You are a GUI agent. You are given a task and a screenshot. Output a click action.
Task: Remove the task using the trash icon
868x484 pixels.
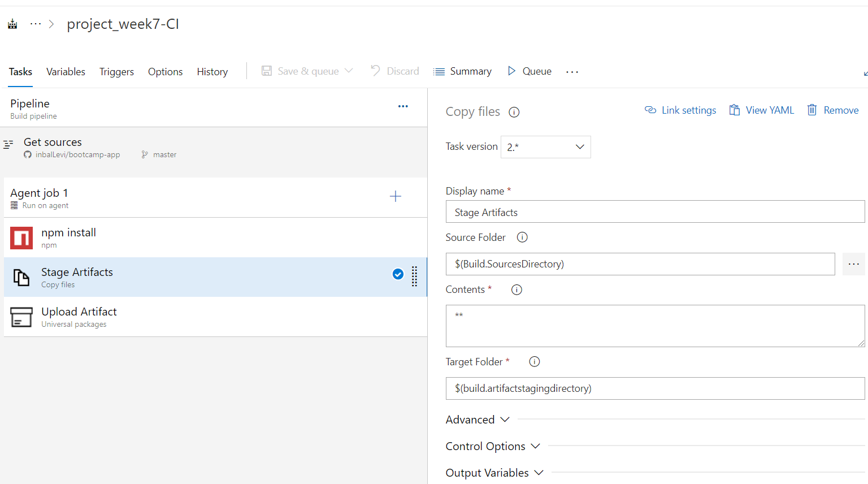pyautogui.click(x=812, y=110)
